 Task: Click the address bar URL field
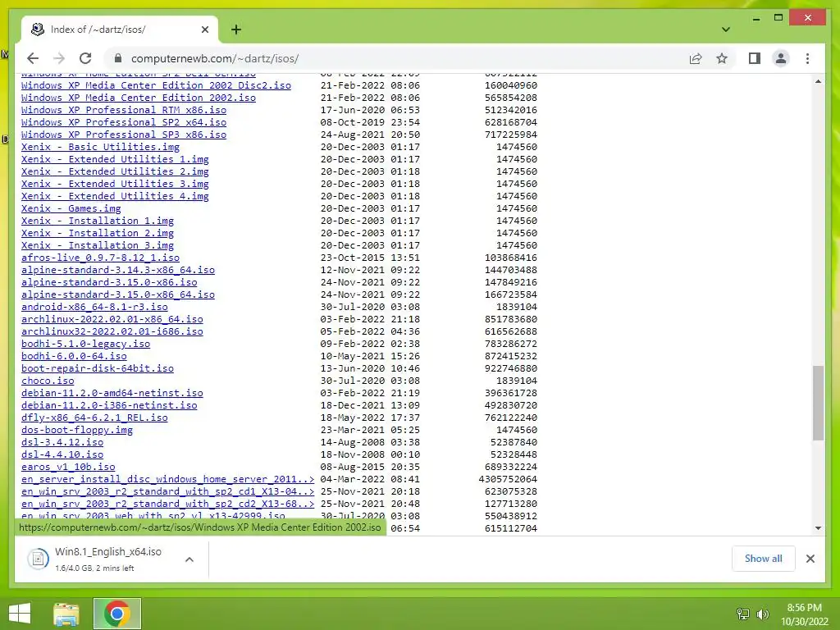pyautogui.click(x=396, y=58)
